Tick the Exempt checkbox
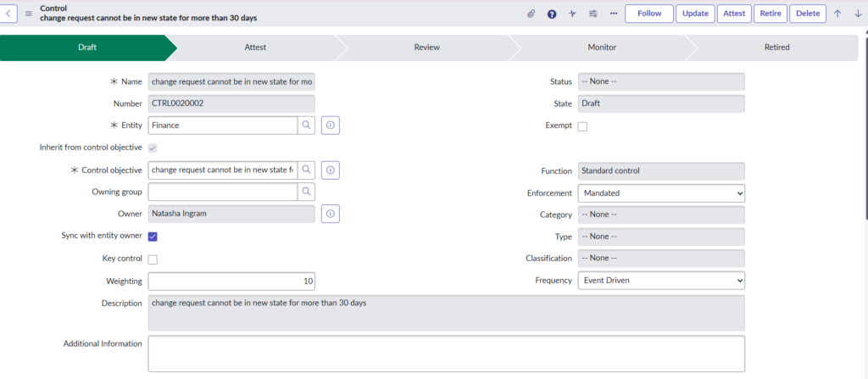The image size is (868, 379). [582, 126]
